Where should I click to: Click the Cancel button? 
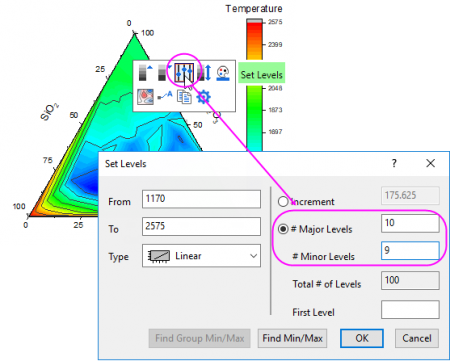tap(417, 338)
